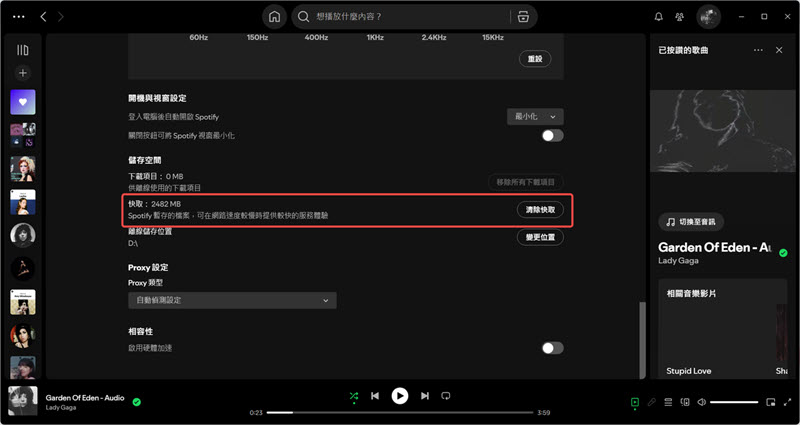Go back with the left arrow
Image resolution: width=800 pixels, height=425 pixels.
(43, 17)
